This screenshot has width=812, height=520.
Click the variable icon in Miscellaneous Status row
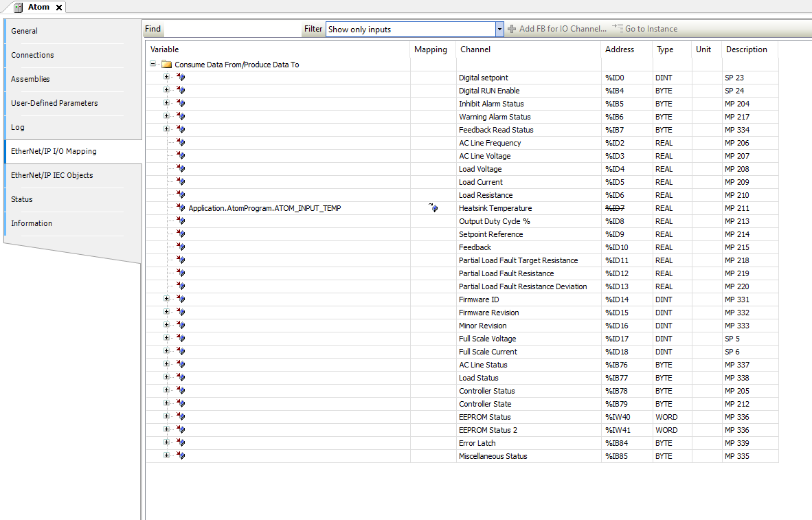(x=181, y=456)
